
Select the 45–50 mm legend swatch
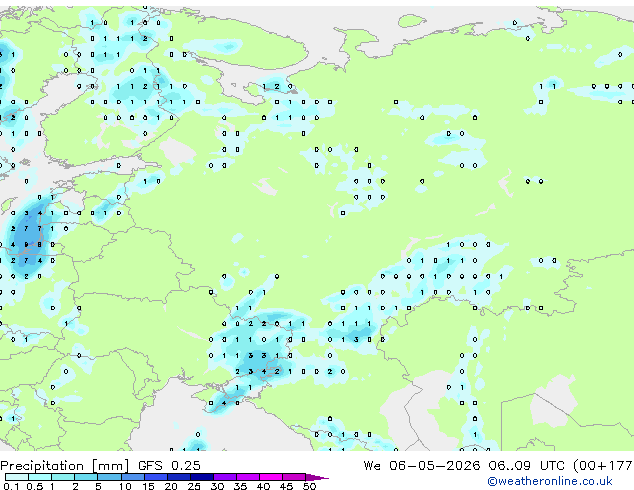[294, 477]
